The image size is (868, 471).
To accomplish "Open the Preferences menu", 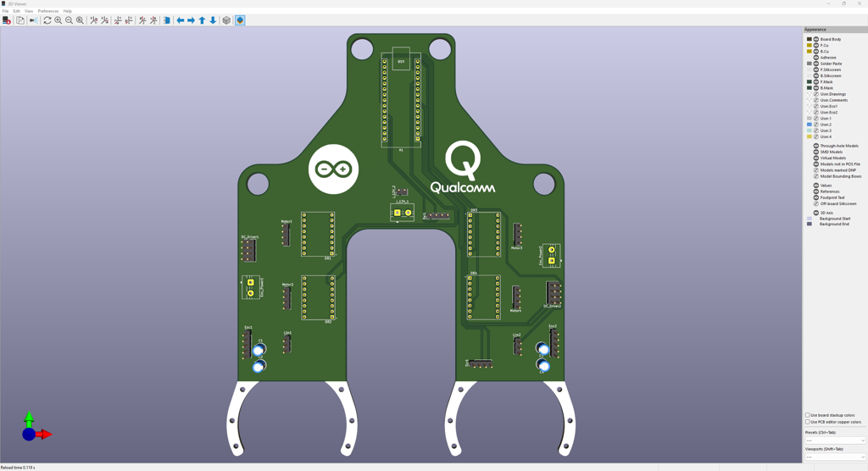I will (x=48, y=11).
